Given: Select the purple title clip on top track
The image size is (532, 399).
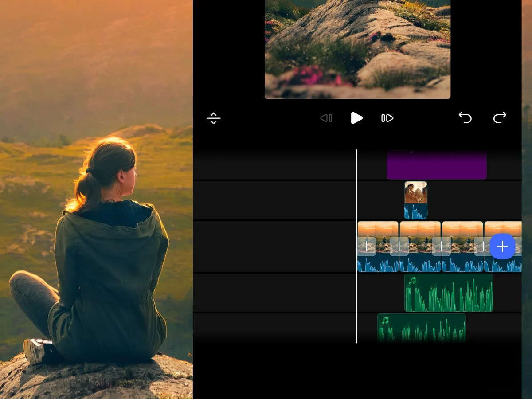Looking at the screenshot, I should coord(437,164).
